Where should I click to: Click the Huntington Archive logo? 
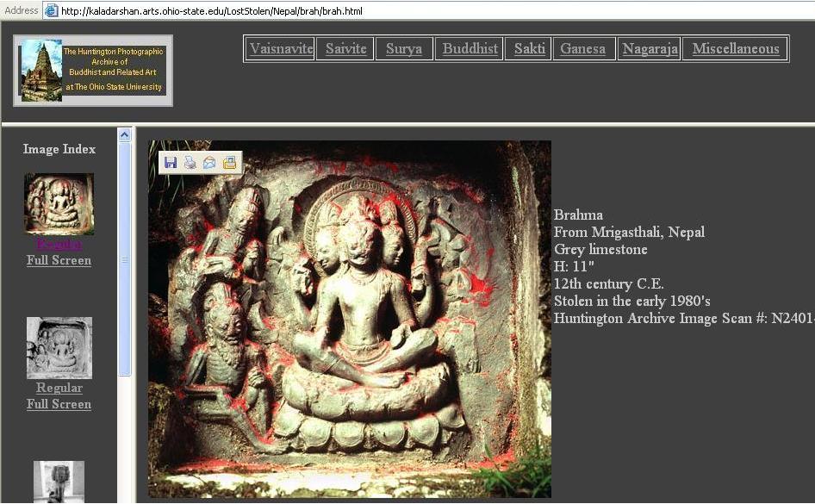pos(93,71)
